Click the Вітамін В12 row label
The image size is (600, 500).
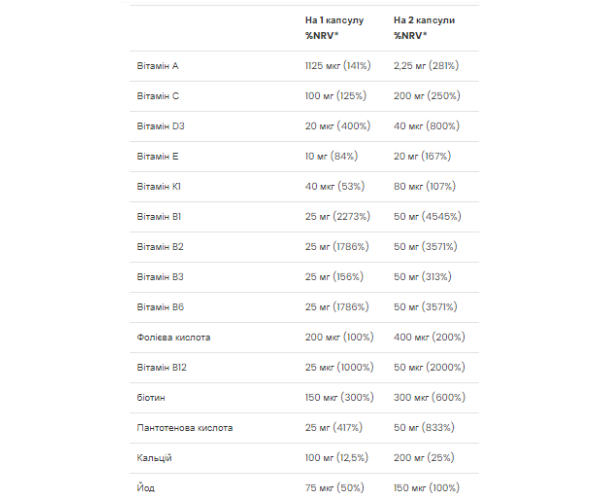pyautogui.click(x=162, y=367)
